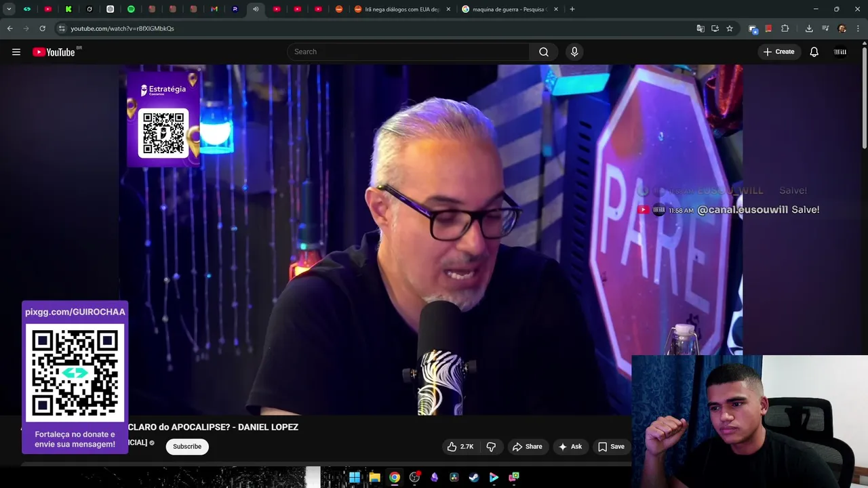Click the YouTube search box
This screenshot has height=488, width=868.
408,52
